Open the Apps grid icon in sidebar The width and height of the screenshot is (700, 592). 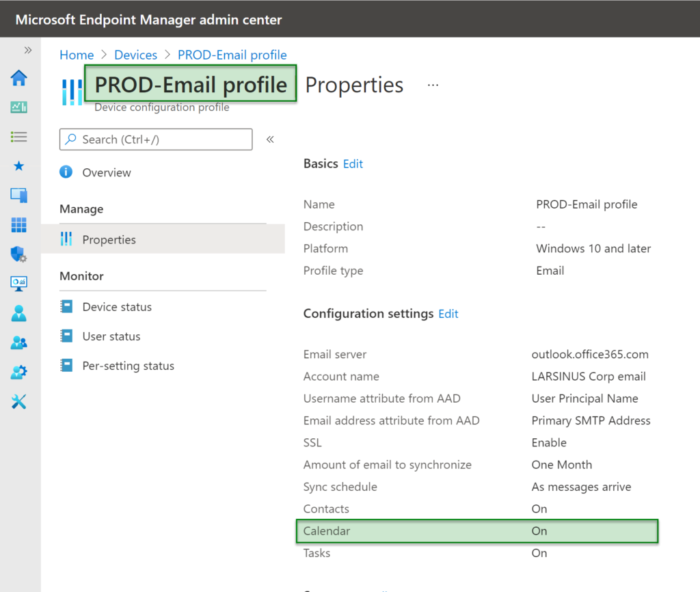[x=18, y=225]
